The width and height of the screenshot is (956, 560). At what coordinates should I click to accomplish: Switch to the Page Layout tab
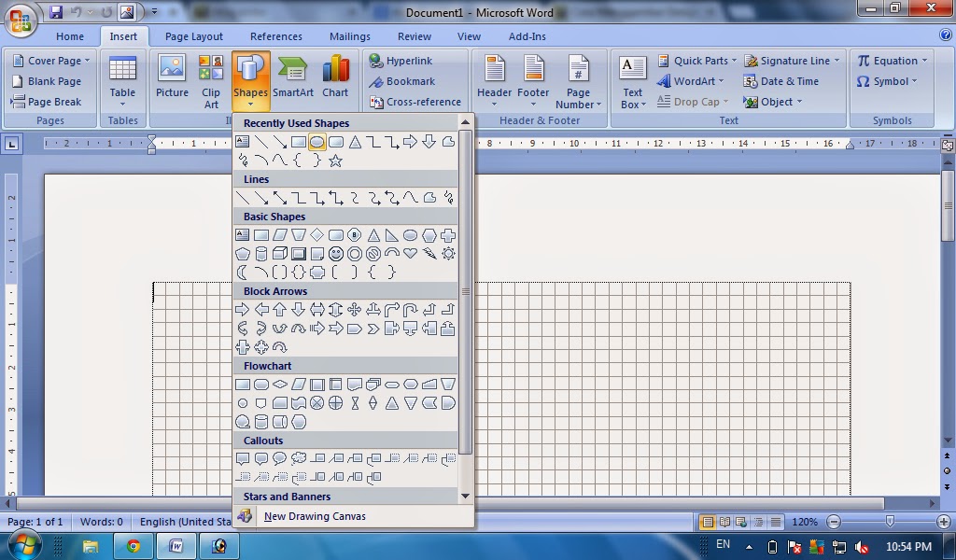194,36
